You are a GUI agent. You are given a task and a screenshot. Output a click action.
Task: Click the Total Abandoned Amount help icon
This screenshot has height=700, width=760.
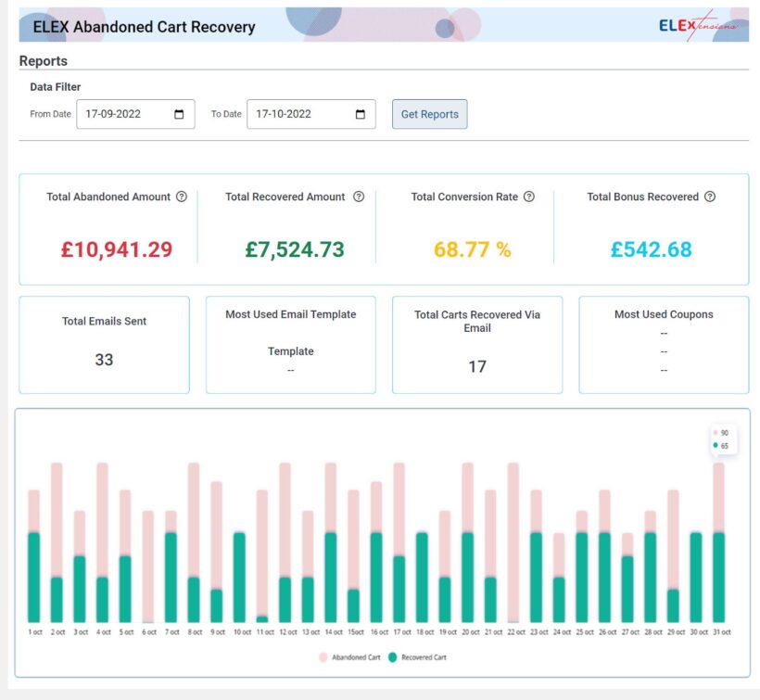tap(182, 197)
